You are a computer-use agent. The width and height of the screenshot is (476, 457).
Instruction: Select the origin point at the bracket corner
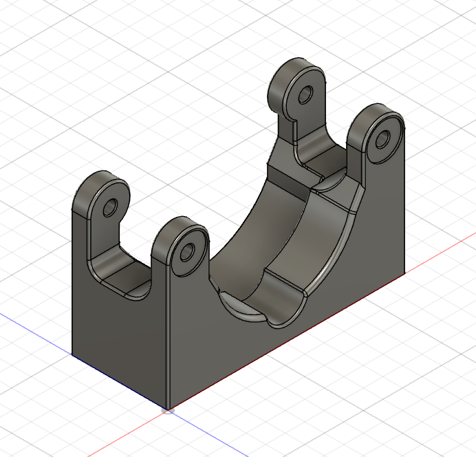pyautogui.click(x=169, y=410)
